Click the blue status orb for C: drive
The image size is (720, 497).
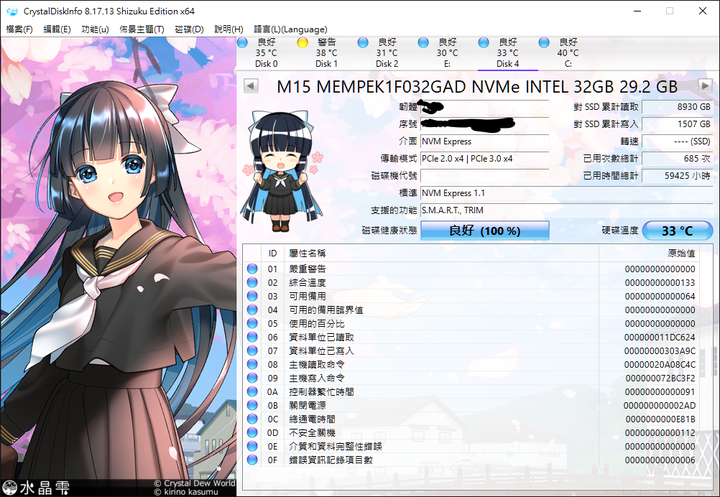coord(544,42)
